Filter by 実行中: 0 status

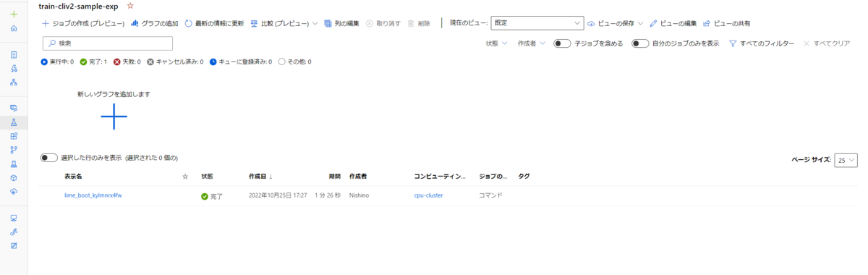tap(58, 62)
